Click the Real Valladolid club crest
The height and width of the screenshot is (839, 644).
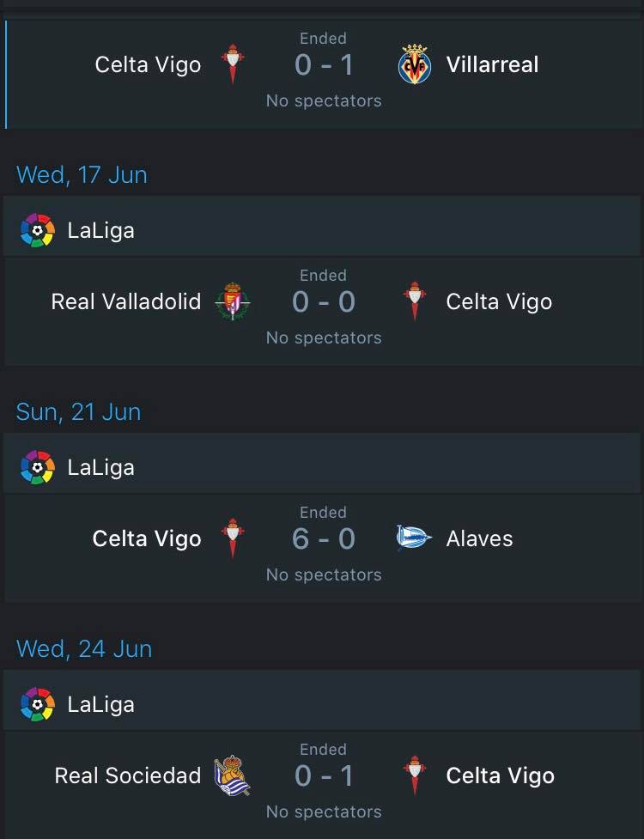(233, 301)
